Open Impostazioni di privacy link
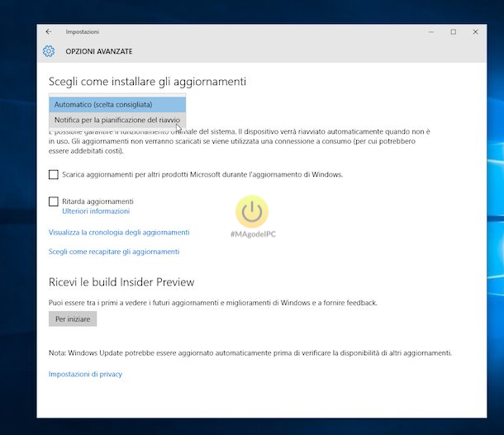 click(x=85, y=374)
